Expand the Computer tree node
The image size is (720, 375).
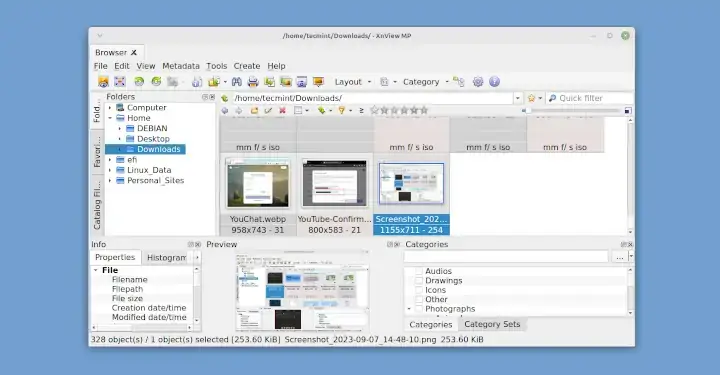[x=110, y=107]
